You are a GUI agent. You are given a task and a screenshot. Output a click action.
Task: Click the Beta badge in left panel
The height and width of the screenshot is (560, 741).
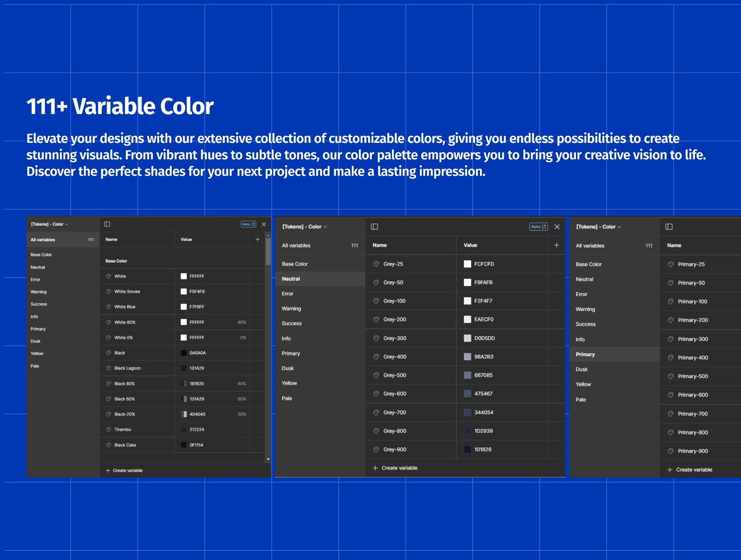248,224
